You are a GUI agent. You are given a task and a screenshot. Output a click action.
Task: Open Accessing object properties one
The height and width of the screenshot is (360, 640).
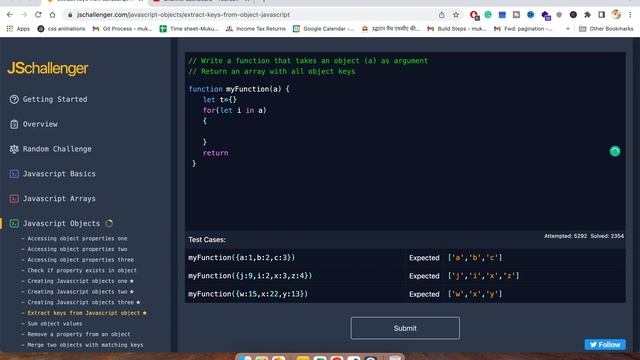coord(77,238)
